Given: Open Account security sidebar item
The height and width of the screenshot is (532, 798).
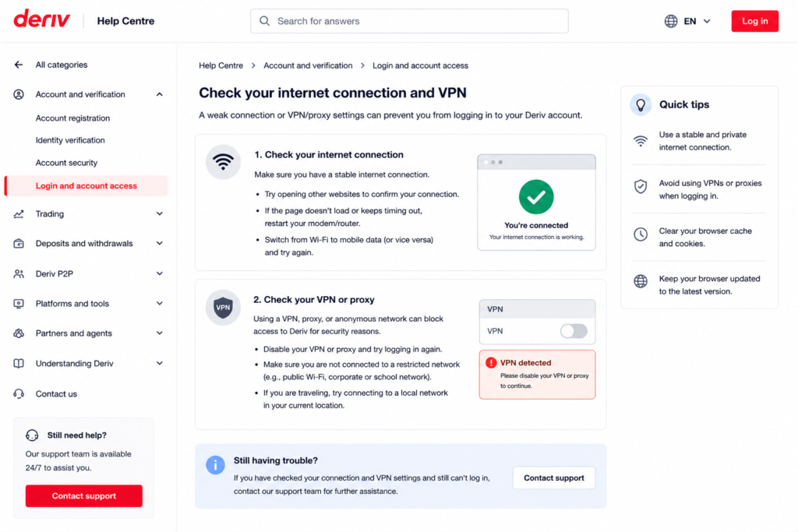Looking at the screenshot, I should pos(66,163).
